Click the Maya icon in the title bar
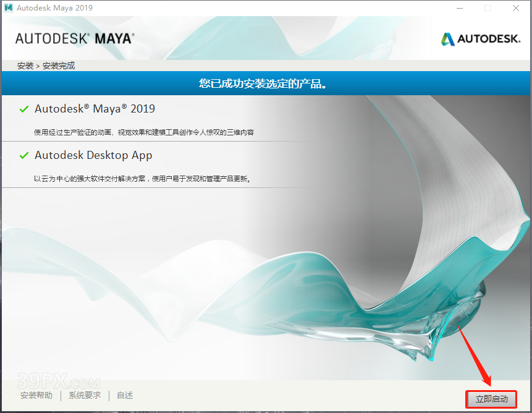This screenshot has width=532, height=413. point(9,7)
